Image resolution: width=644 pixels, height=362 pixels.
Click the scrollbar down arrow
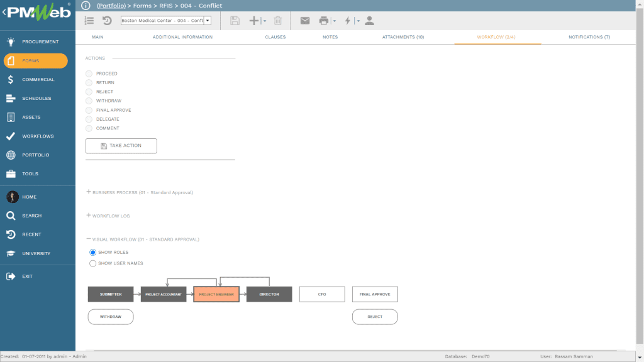(x=640, y=357)
